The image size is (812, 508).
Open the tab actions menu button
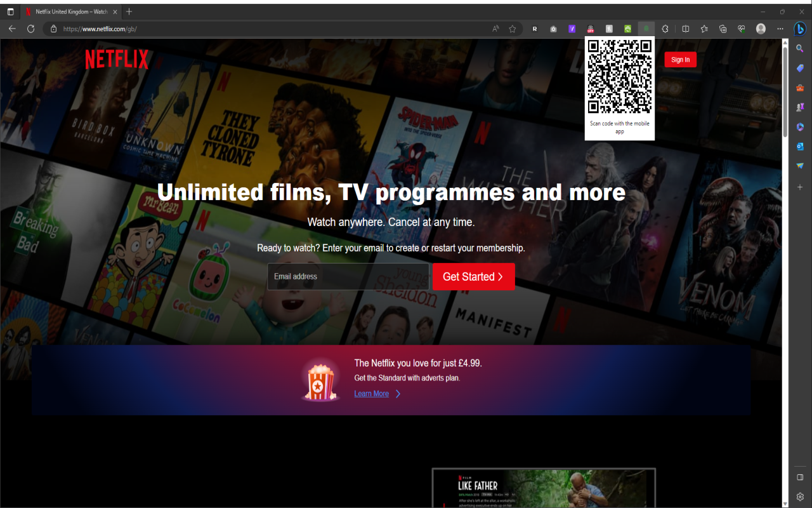pos(10,11)
